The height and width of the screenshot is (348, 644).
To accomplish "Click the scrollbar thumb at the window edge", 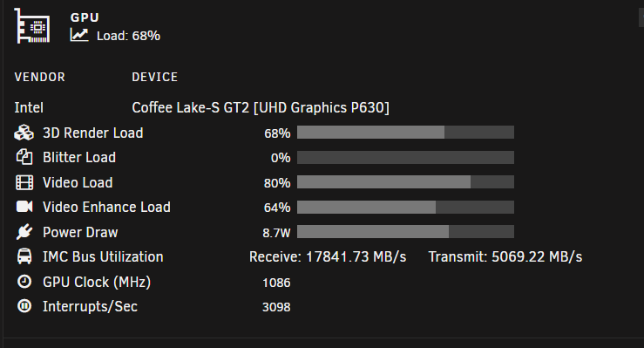I will click(641, 18).
